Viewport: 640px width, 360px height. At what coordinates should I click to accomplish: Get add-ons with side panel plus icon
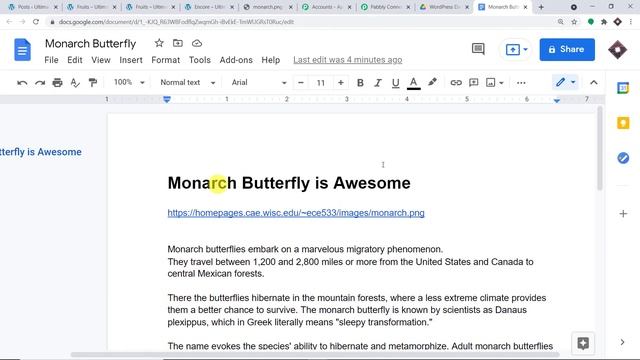click(x=623, y=213)
